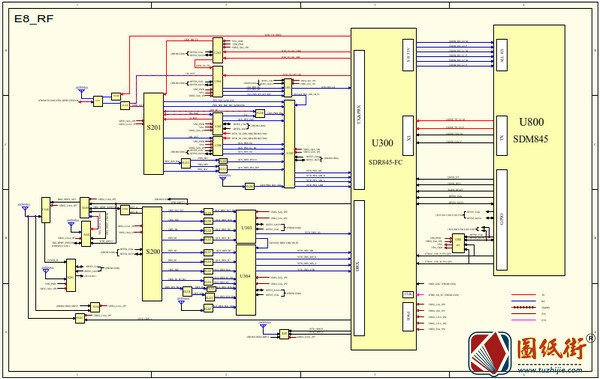Click the PWR port box inside U300
The image size is (600, 379).
pos(408,317)
